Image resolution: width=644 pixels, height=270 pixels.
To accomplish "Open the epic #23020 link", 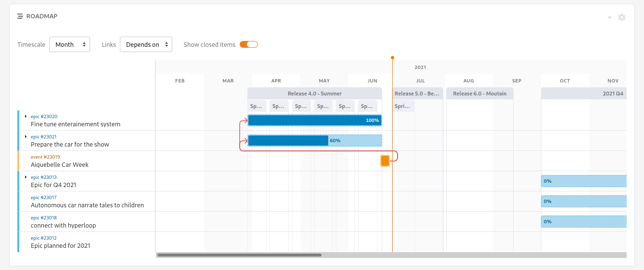I will coord(44,117).
